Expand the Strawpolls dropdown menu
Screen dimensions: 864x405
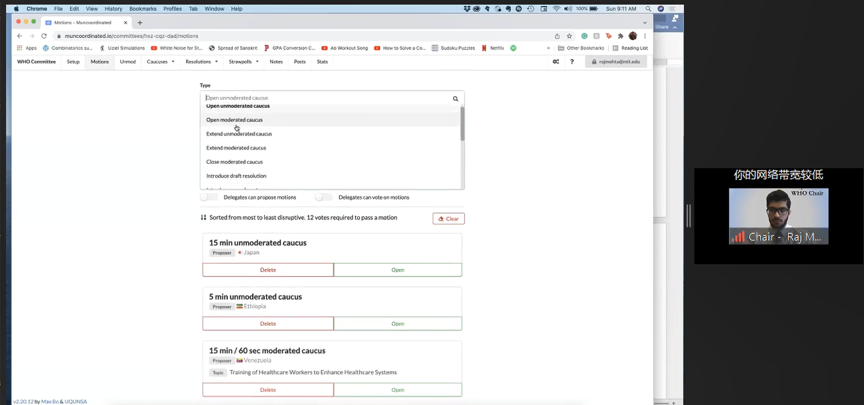[244, 62]
